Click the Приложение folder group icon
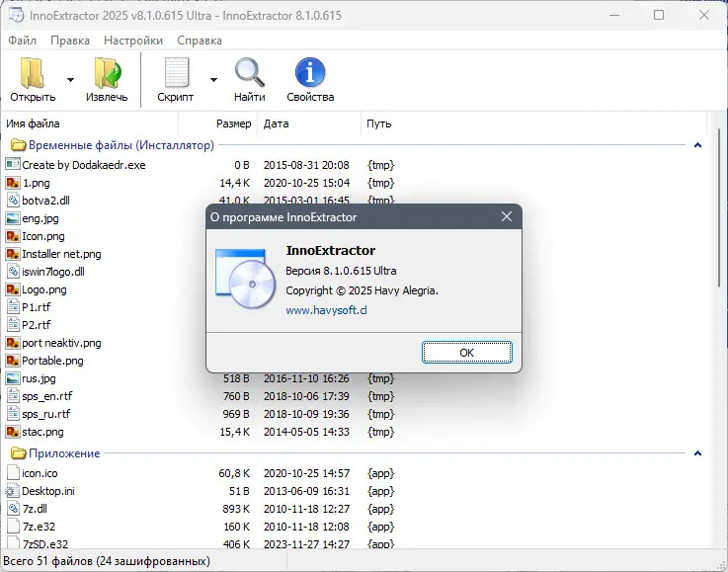The width and height of the screenshot is (728, 572). point(18,453)
